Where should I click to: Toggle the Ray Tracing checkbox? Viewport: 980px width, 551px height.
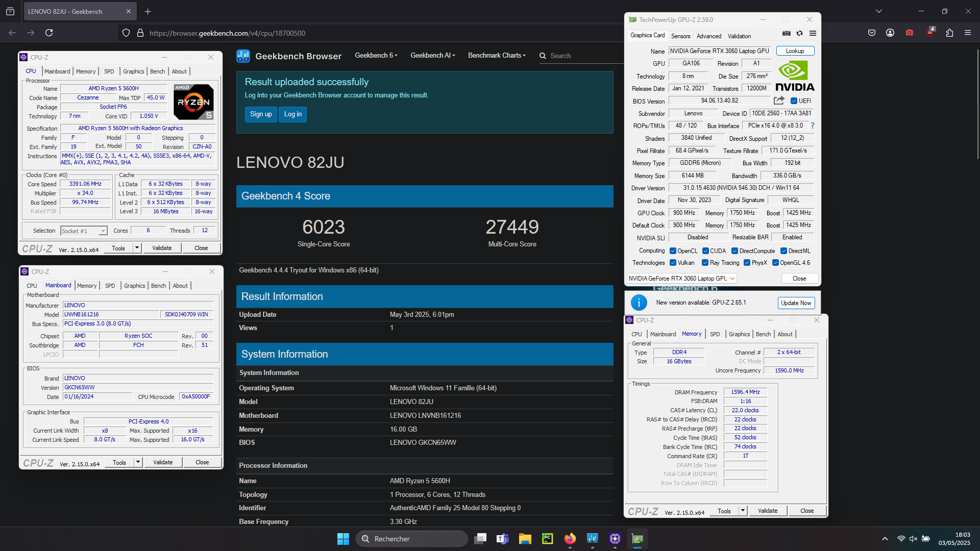[x=705, y=263]
